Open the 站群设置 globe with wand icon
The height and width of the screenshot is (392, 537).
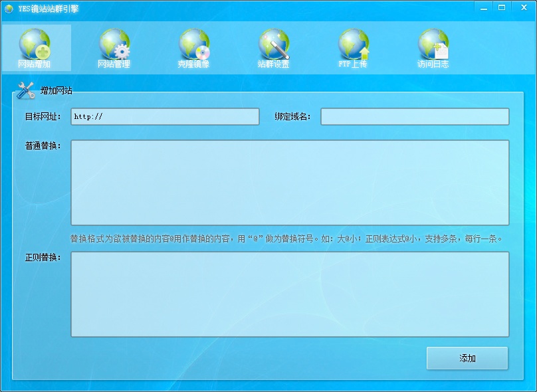click(x=274, y=45)
